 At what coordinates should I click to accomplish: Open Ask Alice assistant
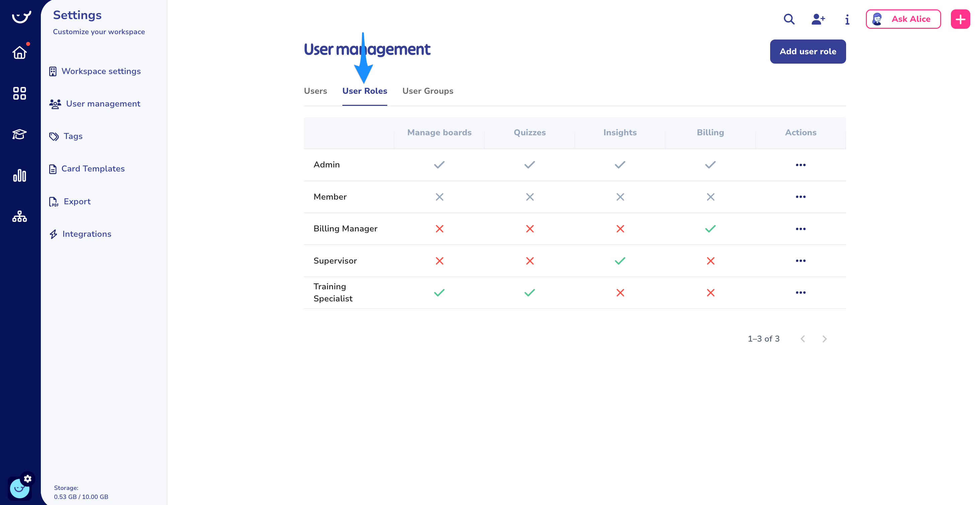click(903, 19)
